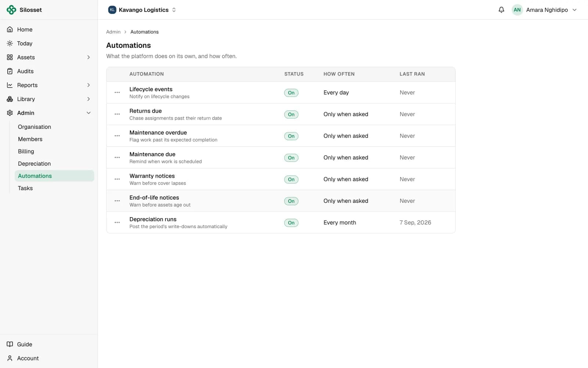Image resolution: width=588 pixels, height=368 pixels.
Task: Open actions menu for Maintenance overdue
Action: (x=117, y=136)
